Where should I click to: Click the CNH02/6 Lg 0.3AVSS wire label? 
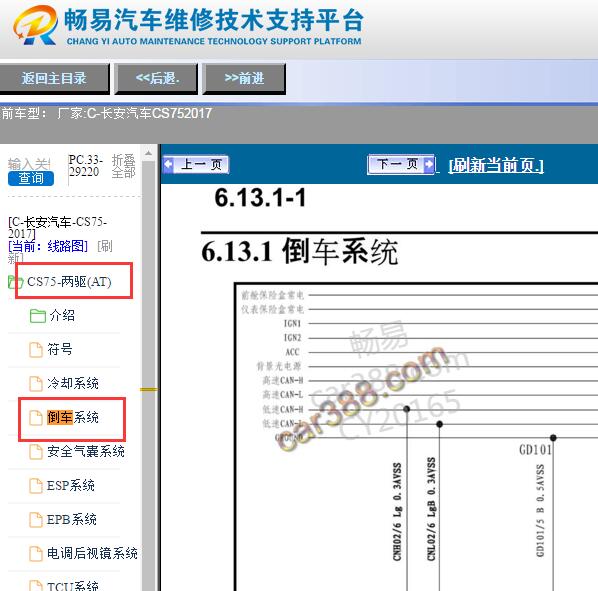tap(397, 512)
